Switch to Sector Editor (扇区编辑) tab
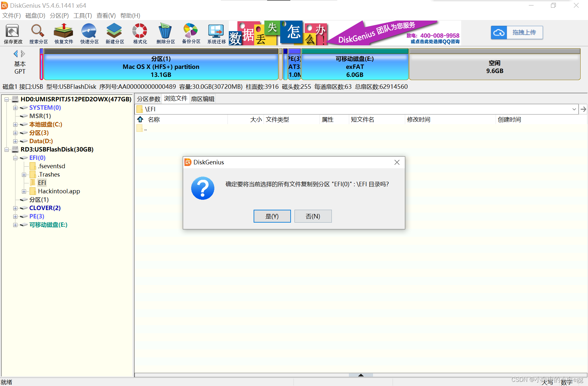 pyautogui.click(x=203, y=99)
